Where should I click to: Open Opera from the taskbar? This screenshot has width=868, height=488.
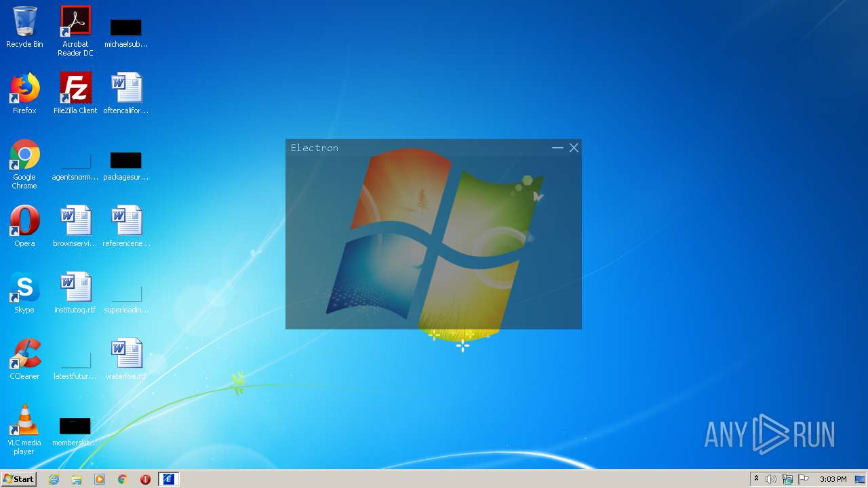(x=145, y=479)
